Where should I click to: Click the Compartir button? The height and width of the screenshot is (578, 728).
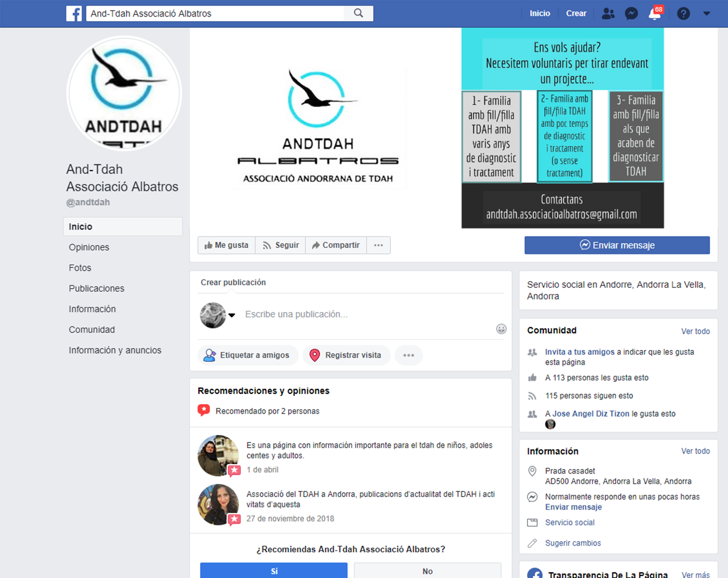click(336, 245)
